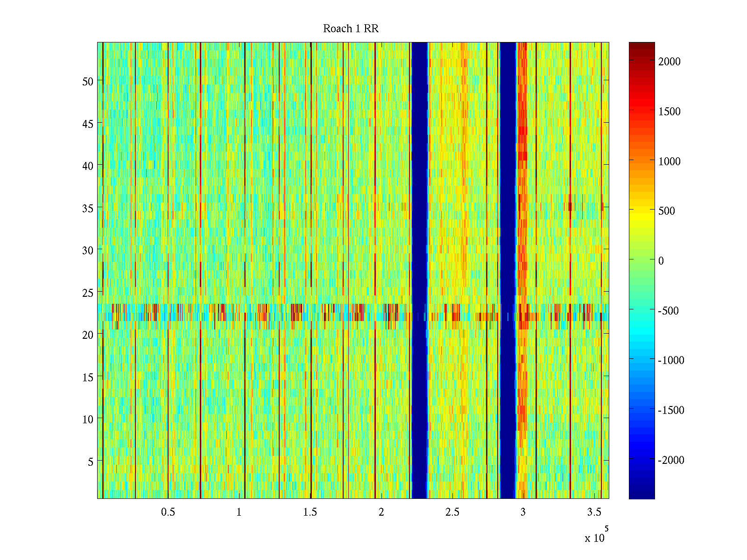Select the x-axis tick label 1.5
The height and width of the screenshot is (560, 747).
point(310,512)
